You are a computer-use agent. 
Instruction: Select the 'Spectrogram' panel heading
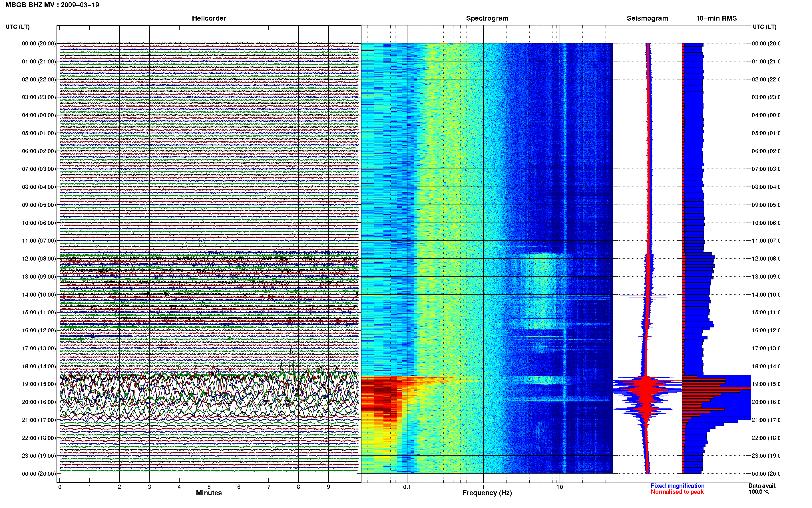click(x=487, y=18)
